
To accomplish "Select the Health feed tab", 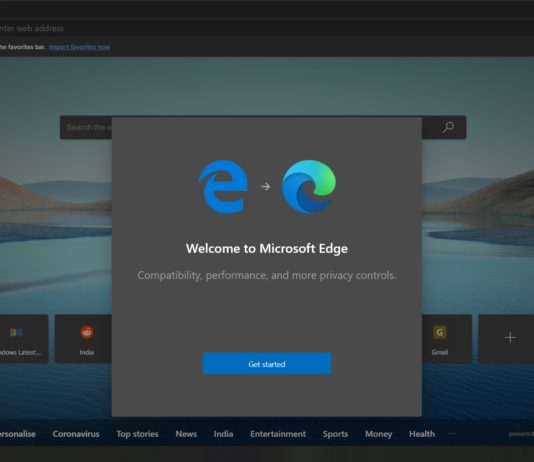I will pos(422,434).
